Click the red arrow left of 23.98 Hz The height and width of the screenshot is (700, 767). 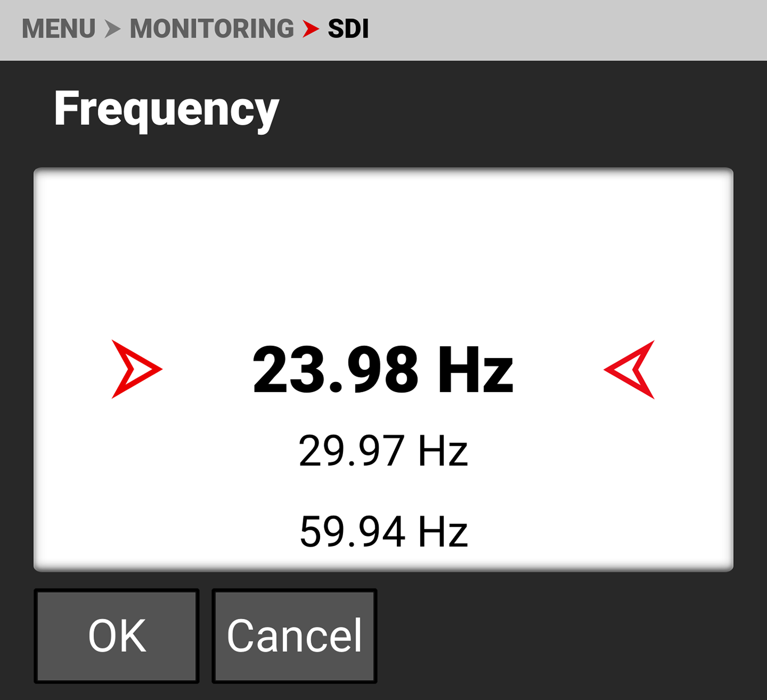tap(137, 369)
